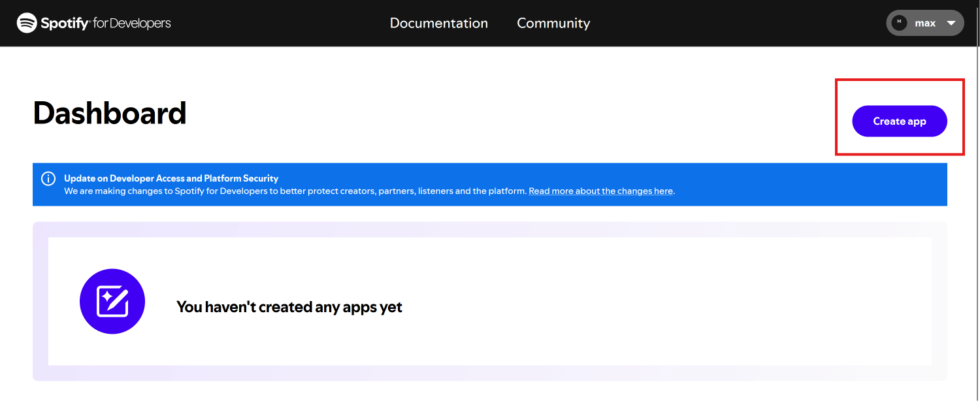Click the max profile avatar circle
This screenshot has height=401, width=980.
tap(900, 23)
